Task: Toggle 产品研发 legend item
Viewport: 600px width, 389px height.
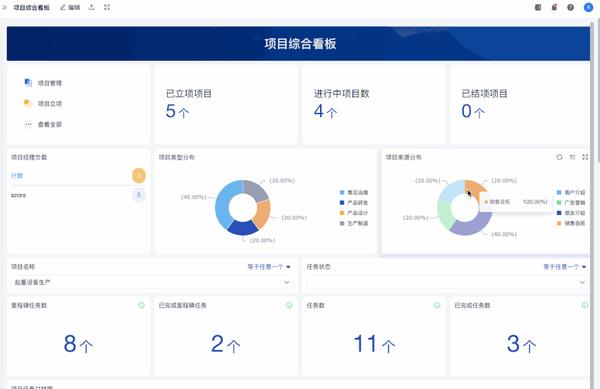Action: coord(354,203)
